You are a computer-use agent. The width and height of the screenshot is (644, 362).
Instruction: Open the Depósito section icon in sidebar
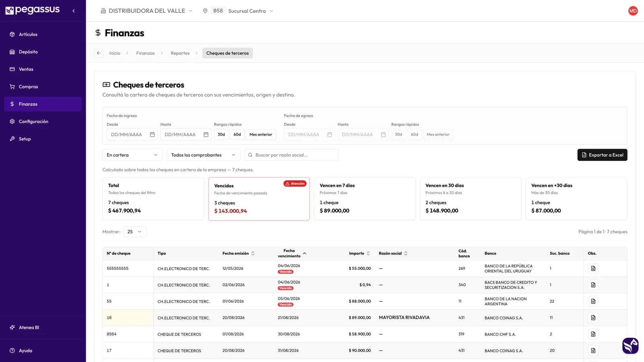click(x=12, y=52)
